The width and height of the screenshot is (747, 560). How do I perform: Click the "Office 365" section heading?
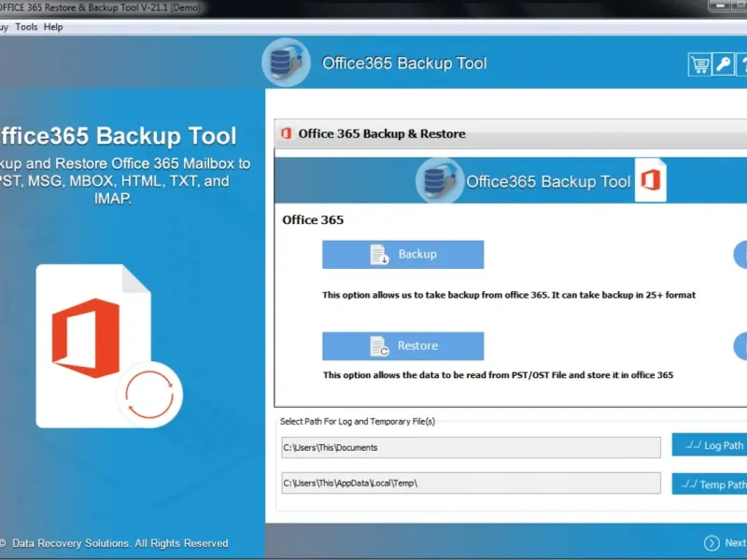313,220
